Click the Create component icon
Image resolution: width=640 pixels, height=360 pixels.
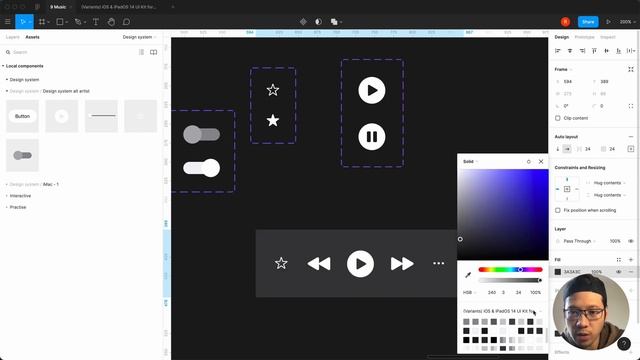[303, 22]
